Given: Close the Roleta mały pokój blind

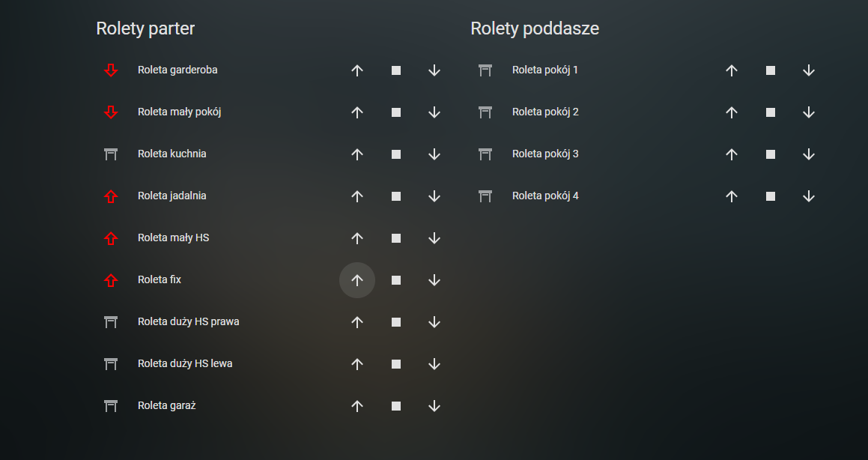Looking at the screenshot, I should (434, 112).
